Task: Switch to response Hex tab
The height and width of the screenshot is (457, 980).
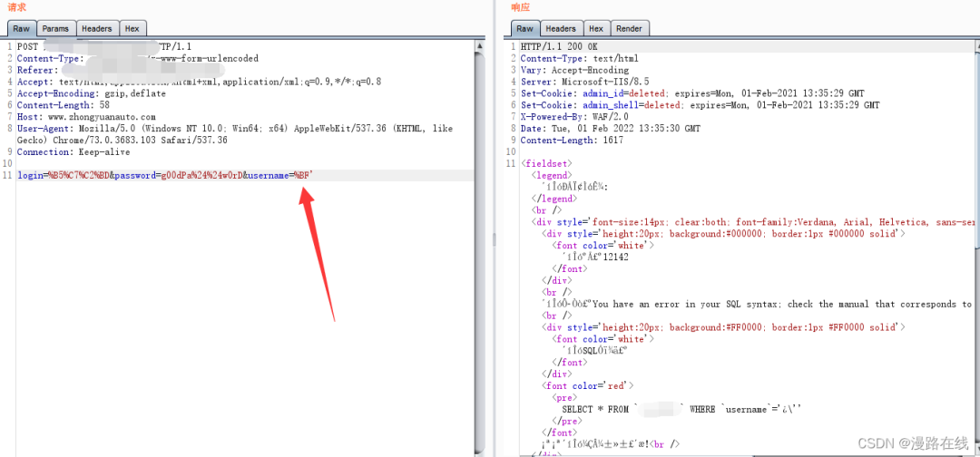Action: coord(596,29)
